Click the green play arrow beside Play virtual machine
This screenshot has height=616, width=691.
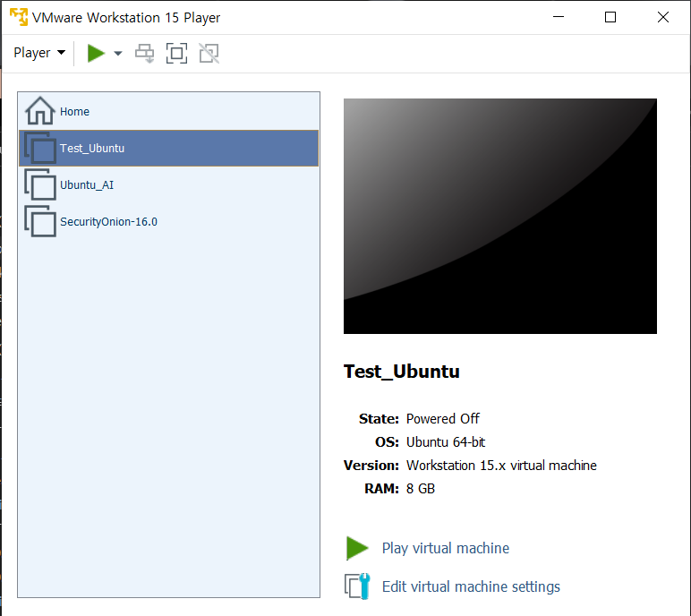357,548
